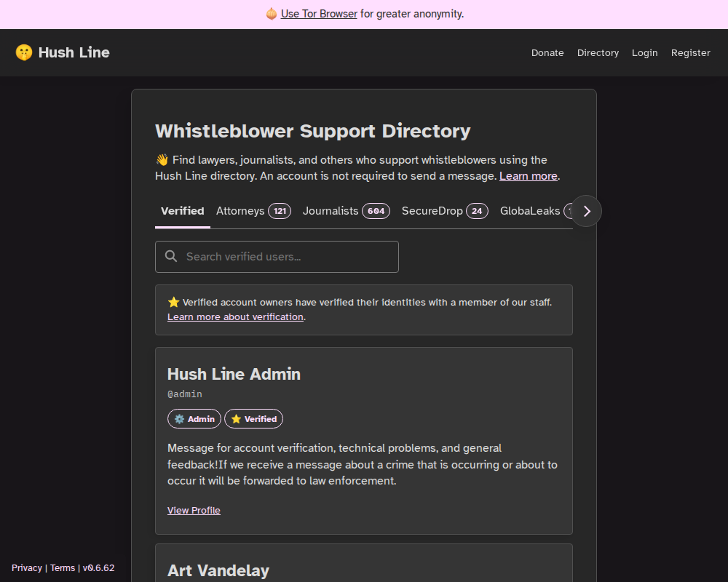Open Donate in top navigation
This screenshot has width=728, height=582.
(547, 53)
